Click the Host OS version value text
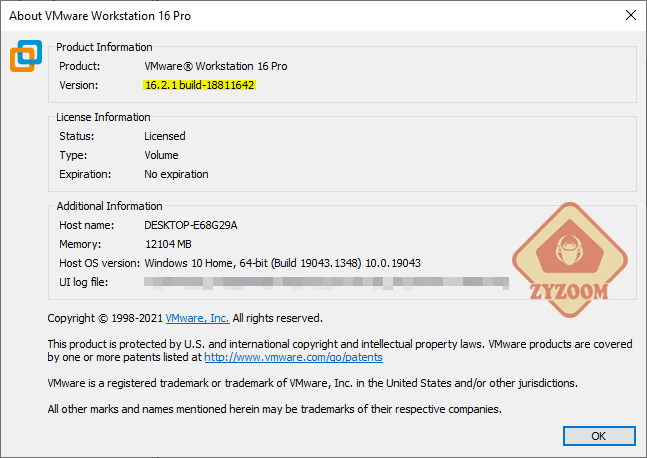The width and height of the screenshot is (647, 458). (x=282, y=263)
